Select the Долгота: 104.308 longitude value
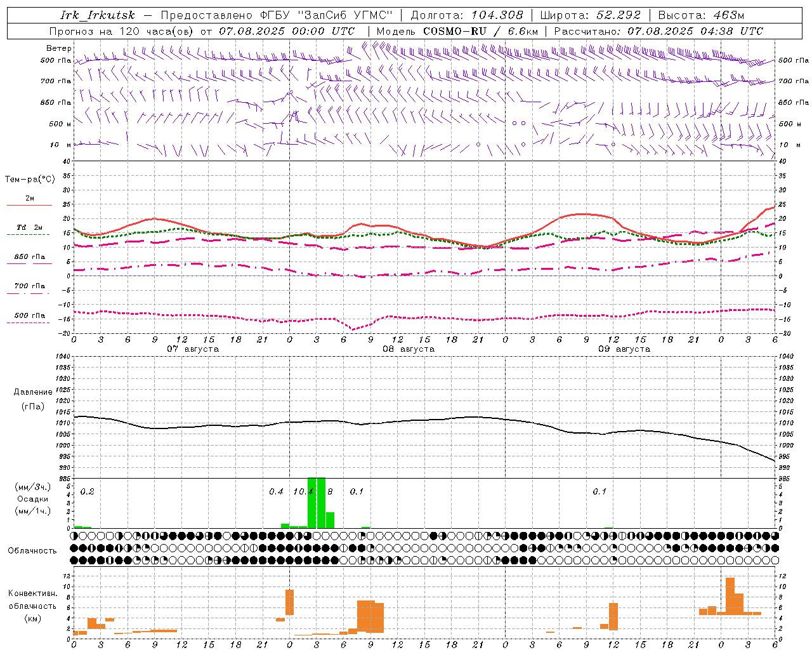The image size is (812, 650). (467, 15)
